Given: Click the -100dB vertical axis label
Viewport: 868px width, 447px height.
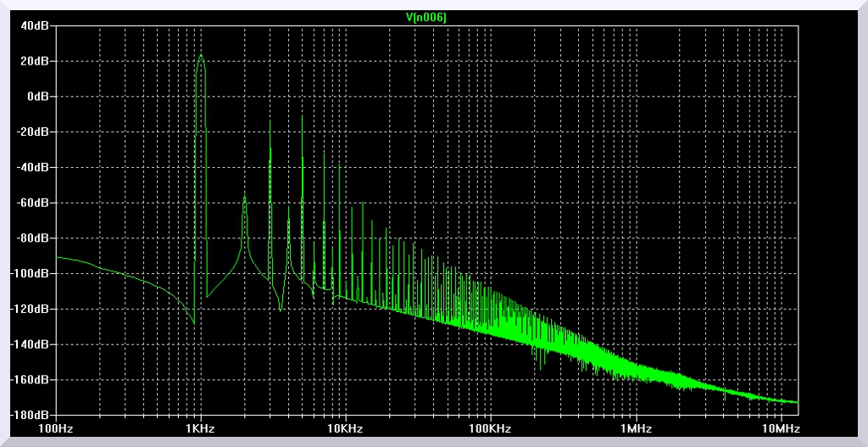Looking at the screenshot, I should coord(33,274).
